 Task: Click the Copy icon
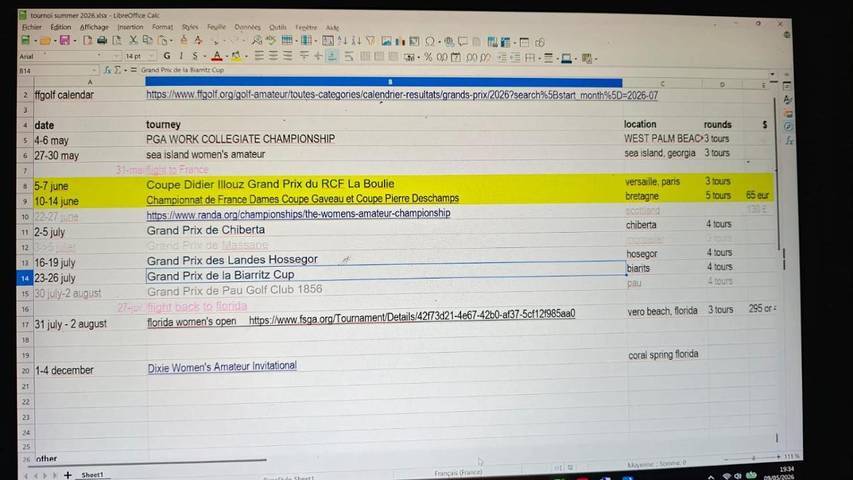pyautogui.click(x=147, y=41)
